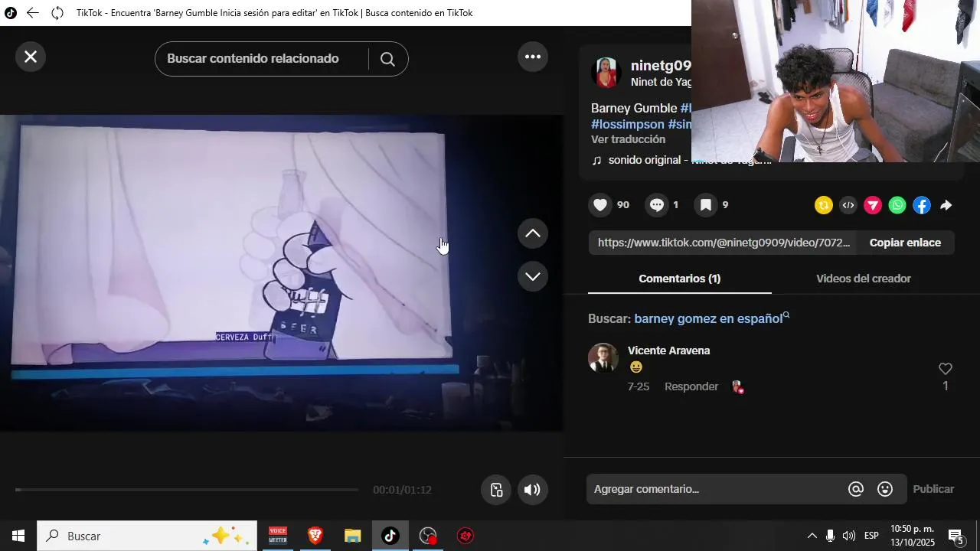
Task: Open comments via speech bubble icon
Action: 657,205
